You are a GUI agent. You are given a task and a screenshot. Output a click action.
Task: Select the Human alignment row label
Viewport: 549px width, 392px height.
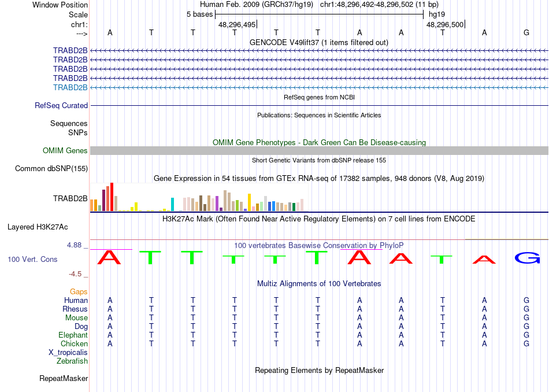tap(76, 300)
